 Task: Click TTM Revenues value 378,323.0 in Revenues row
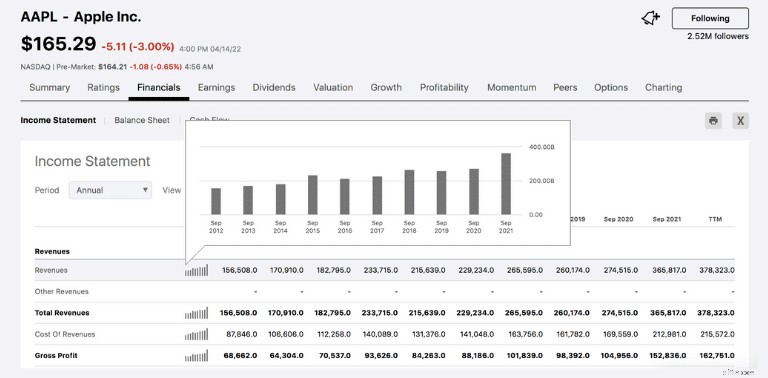click(716, 270)
